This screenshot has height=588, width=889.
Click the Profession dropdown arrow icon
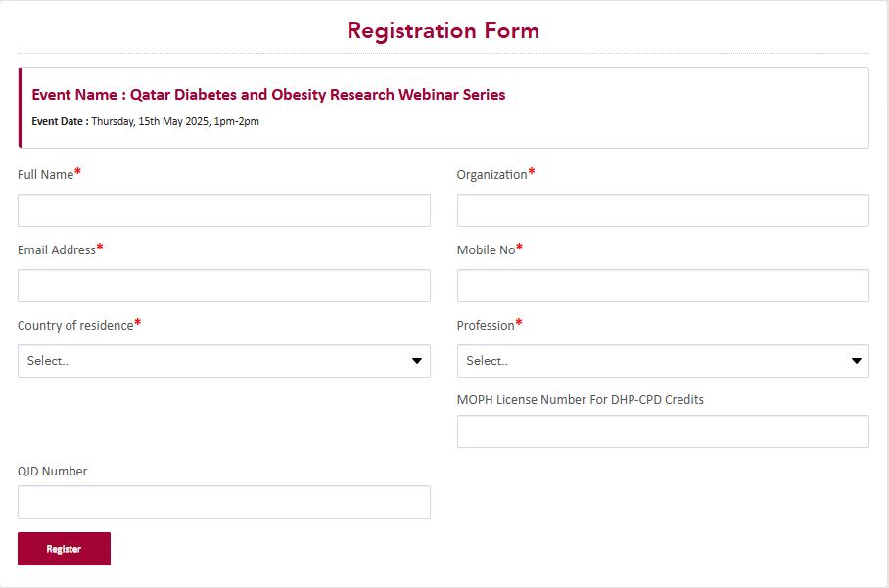(857, 361)
